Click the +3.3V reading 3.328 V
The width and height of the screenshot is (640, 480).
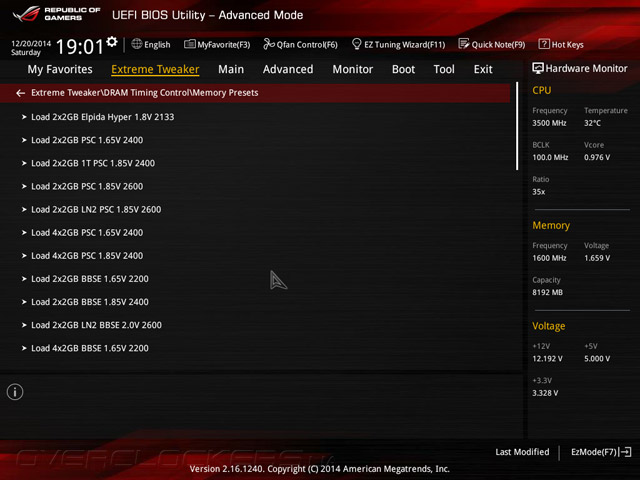(545, 393)
